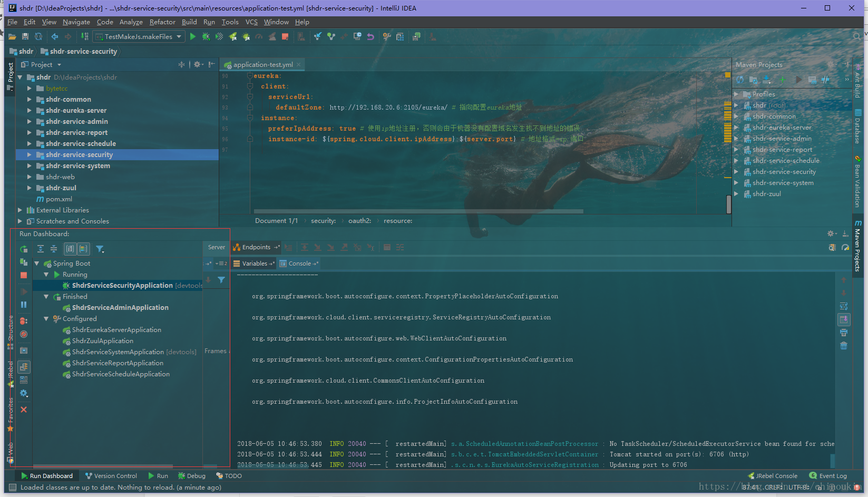The image size is (868, 497).
Task: Switch to Console tab in debugger
Action: coord(299,264)
